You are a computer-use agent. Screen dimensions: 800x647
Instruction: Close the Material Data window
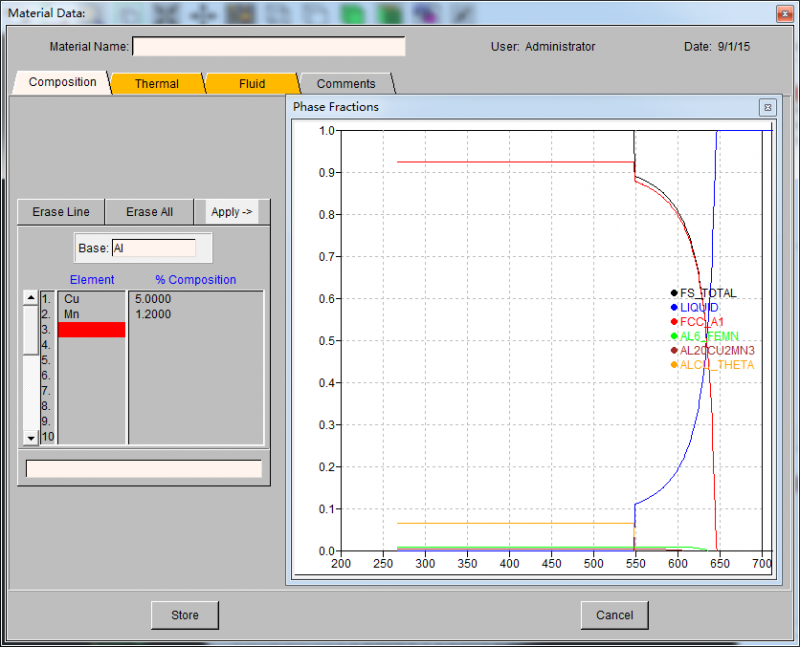coord(783,14)
